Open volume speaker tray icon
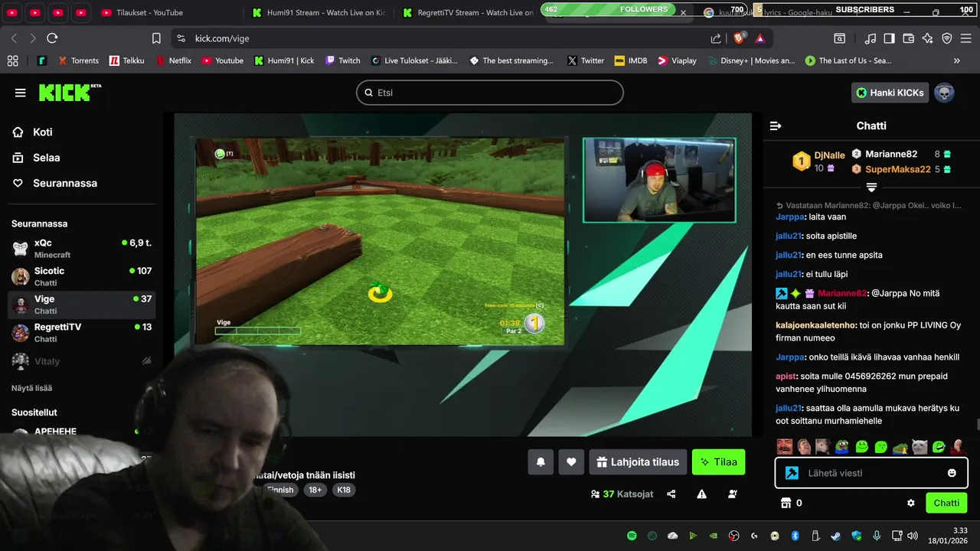 tap(913, 536)
